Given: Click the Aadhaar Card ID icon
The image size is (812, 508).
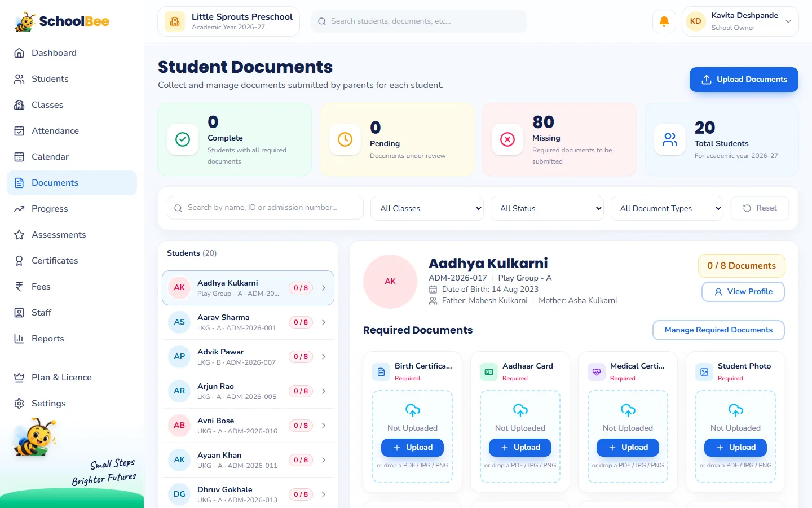Looking at the screenshot, I should (x=489, y=372).
